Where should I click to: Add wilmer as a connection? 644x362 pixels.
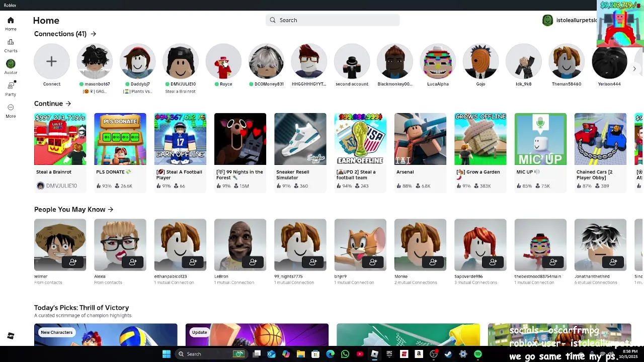coord(73,262)
